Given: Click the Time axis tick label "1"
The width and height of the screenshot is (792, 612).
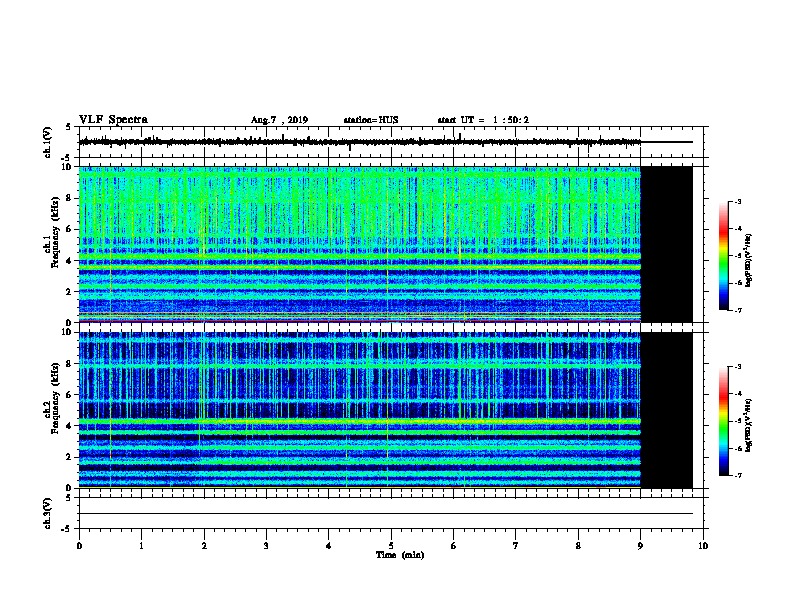Looking at the screenshot, I should 141,546.
